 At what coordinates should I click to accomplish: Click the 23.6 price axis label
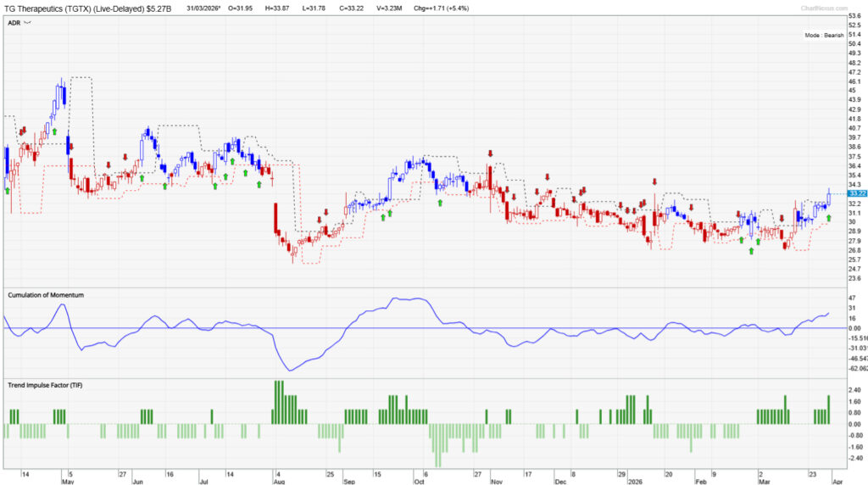click(x=854, y=278)
